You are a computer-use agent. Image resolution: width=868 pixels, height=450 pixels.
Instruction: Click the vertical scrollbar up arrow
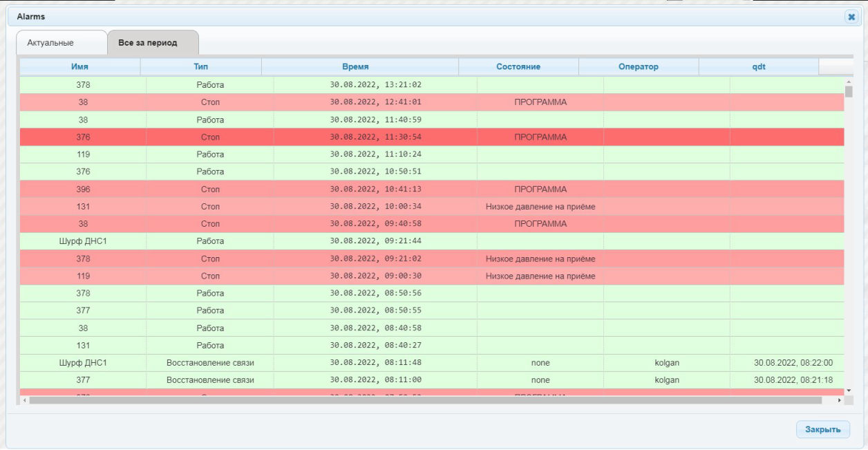coord(849,83)
